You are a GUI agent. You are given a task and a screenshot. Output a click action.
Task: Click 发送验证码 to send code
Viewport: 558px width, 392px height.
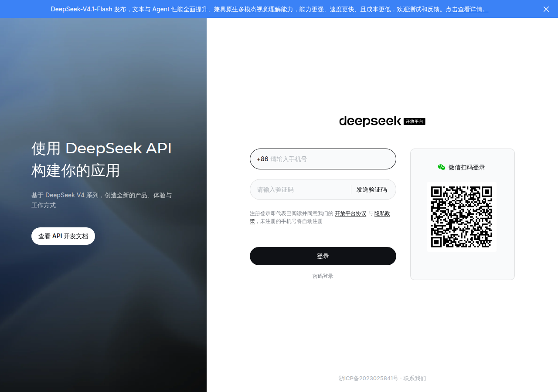pos(371,189)
